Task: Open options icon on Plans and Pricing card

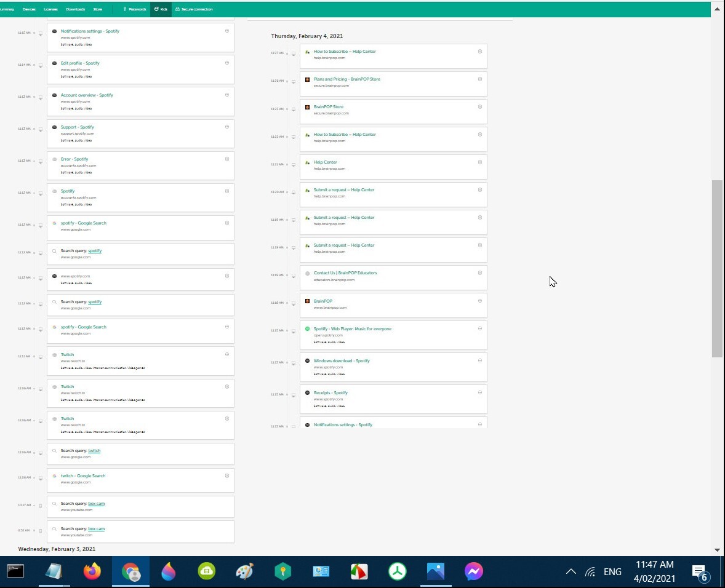Action: click(x=480, y=79)
